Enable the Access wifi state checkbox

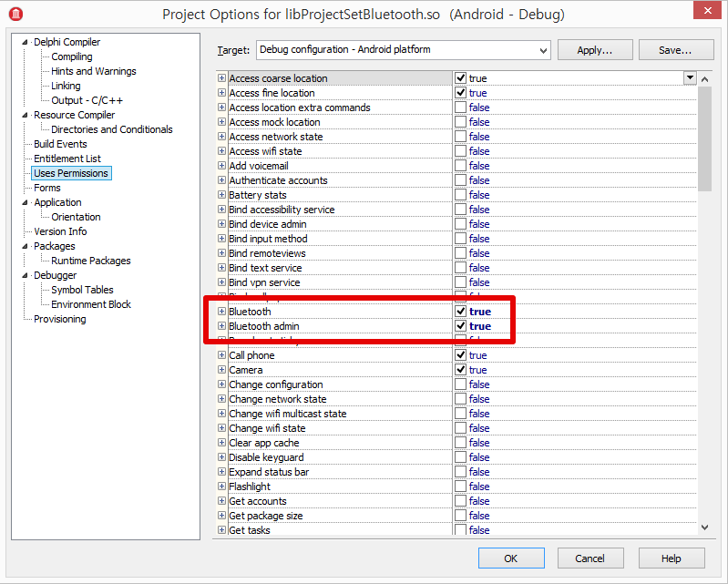click(460, 151)
